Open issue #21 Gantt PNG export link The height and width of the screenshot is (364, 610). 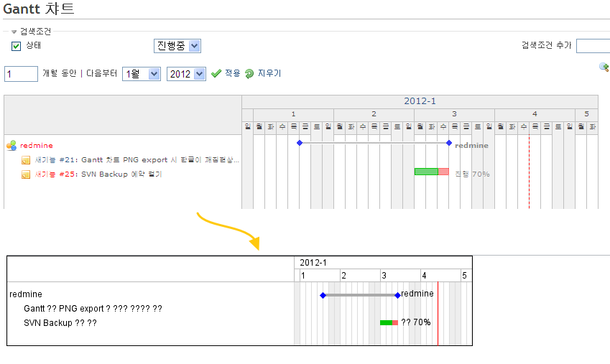tap(137, 160)
